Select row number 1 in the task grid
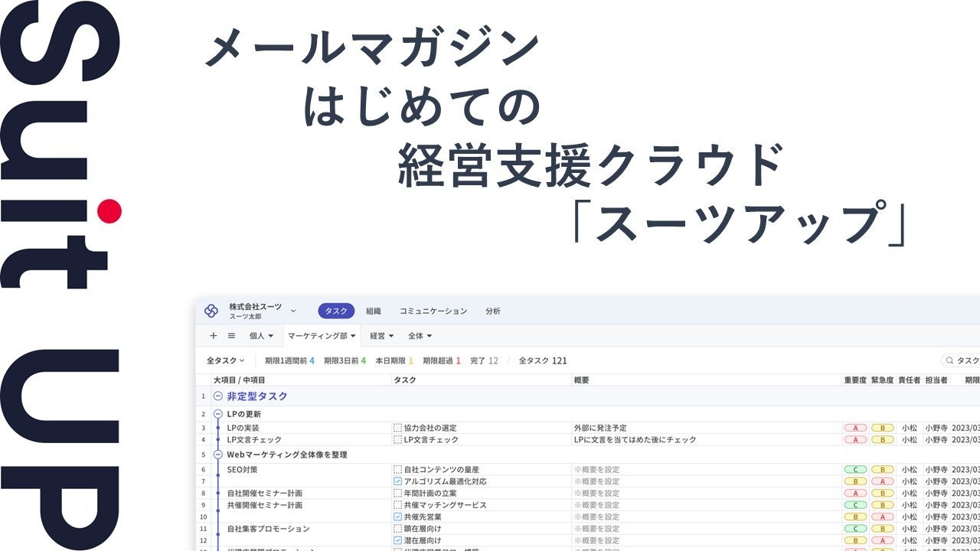This screenshot has height=551, width=980. tap(203, 396)
